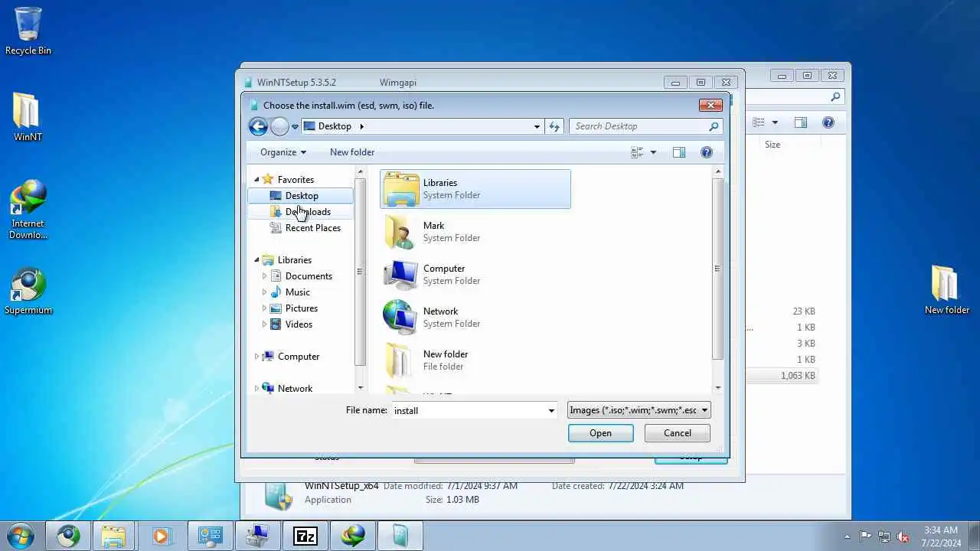Image resolution: width=980 pixels, height=551 pixels.
Task: Open Recycle Bin desktop icon
Action: 28,31
